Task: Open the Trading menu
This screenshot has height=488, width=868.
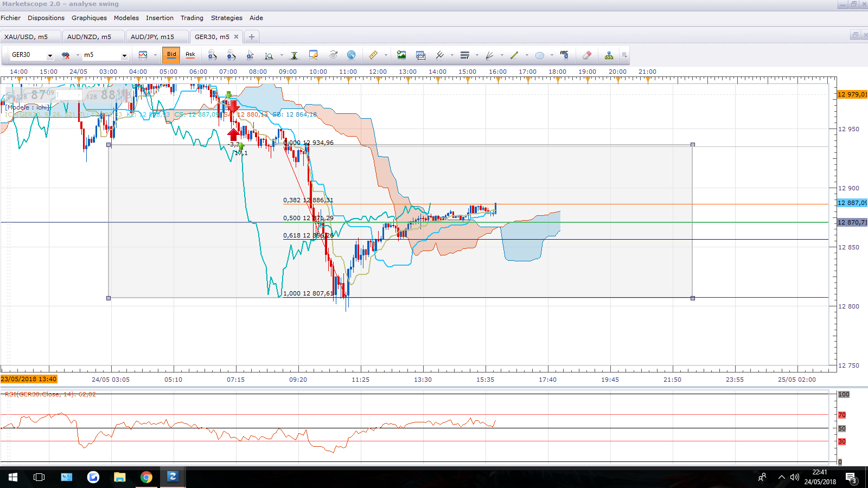Action: 192,18
